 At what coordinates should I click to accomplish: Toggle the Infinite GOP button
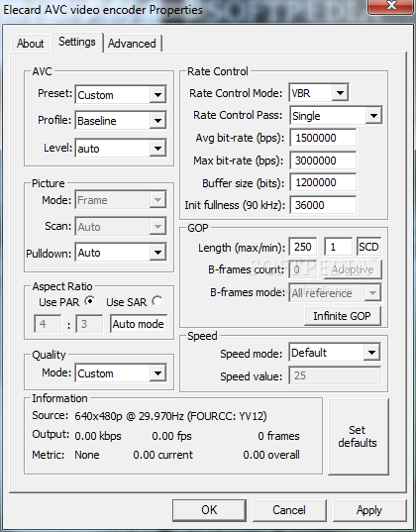click(342, 316)
